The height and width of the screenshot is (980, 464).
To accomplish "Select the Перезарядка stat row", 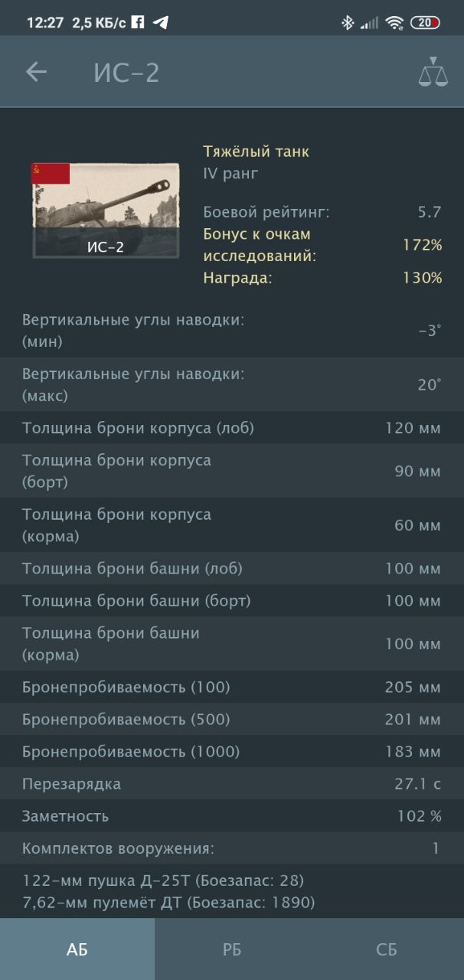I will 232,784.
